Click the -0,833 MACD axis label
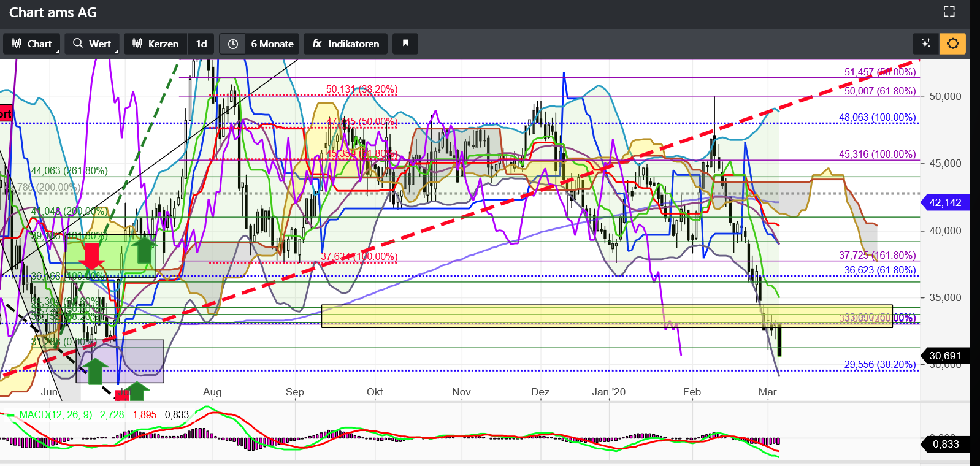The width and height of the screenshot is (980, 466). (x=945, y=444)
